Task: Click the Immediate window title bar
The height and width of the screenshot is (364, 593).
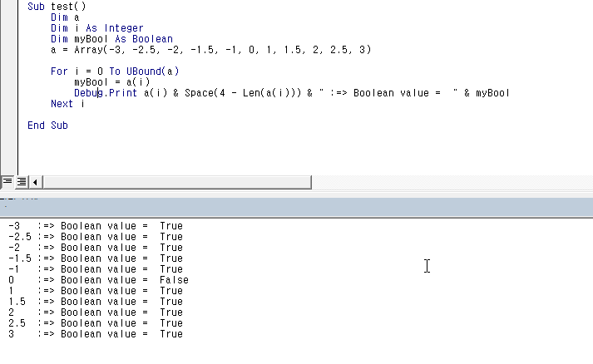Action: [296, 207]
